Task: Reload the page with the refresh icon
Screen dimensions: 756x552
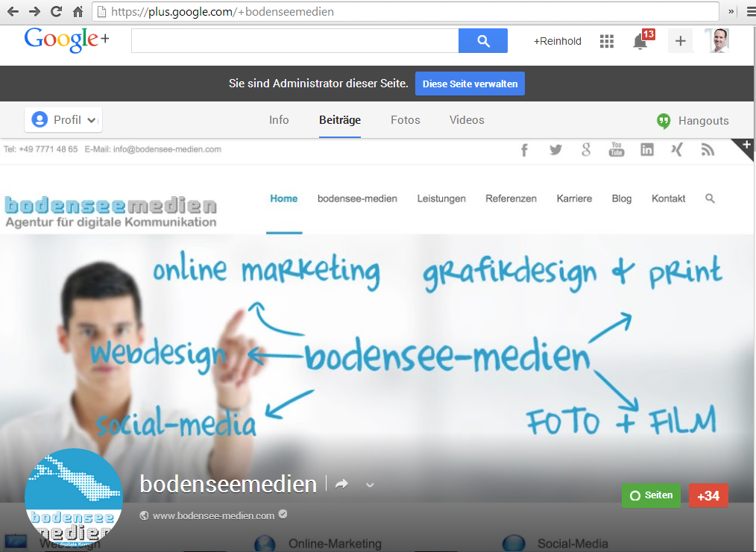Action: 57,12
